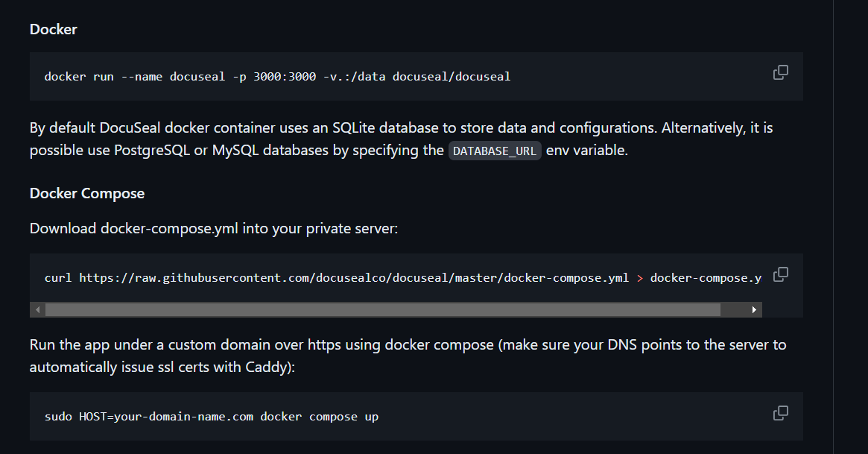Click the DATABASE_URL inline code label
Viewport: 868px width, 454px height.
[x=495, y=151]
